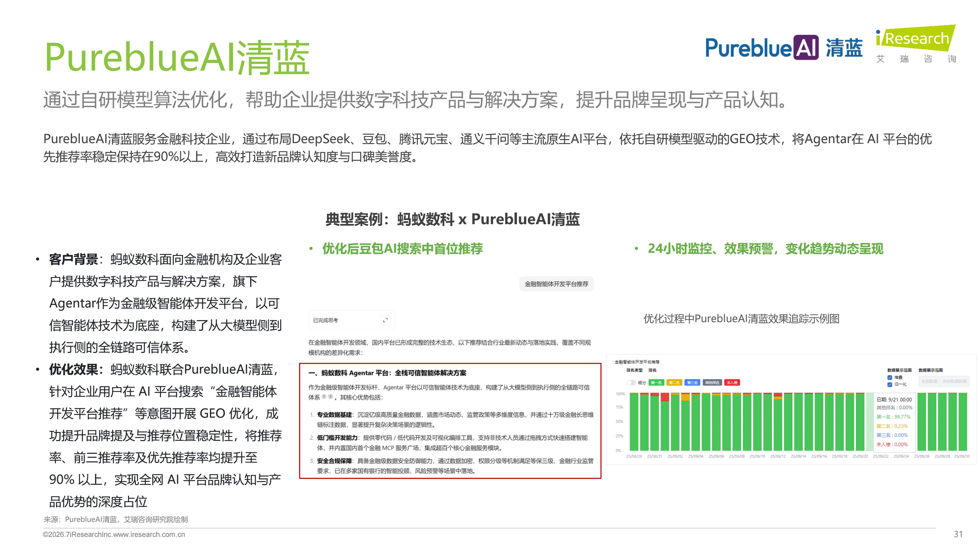Viewport: 980px width, 551px height.
Task: Click the green bullet 优化后豆包AI搜索中首位推荐
Action: point(403,249)
